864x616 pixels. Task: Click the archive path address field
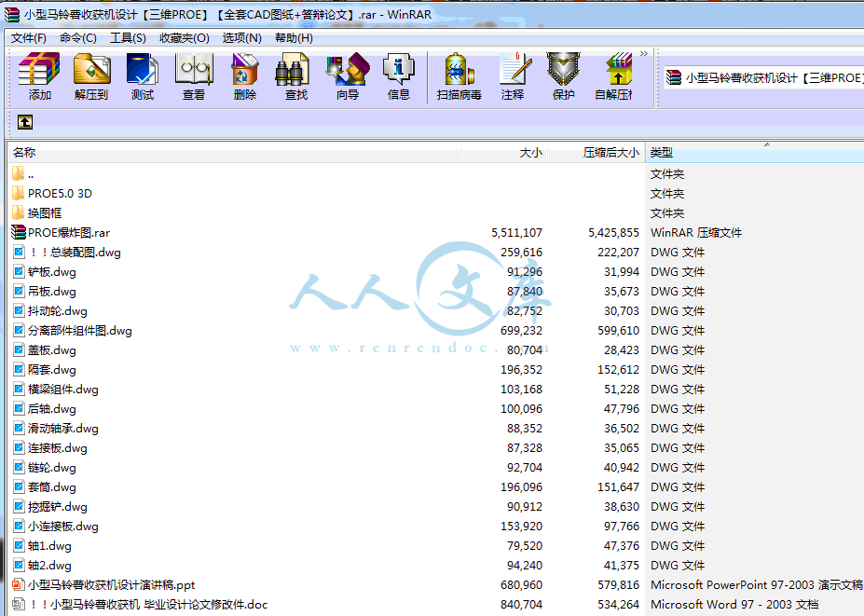(x=763, y=77)
